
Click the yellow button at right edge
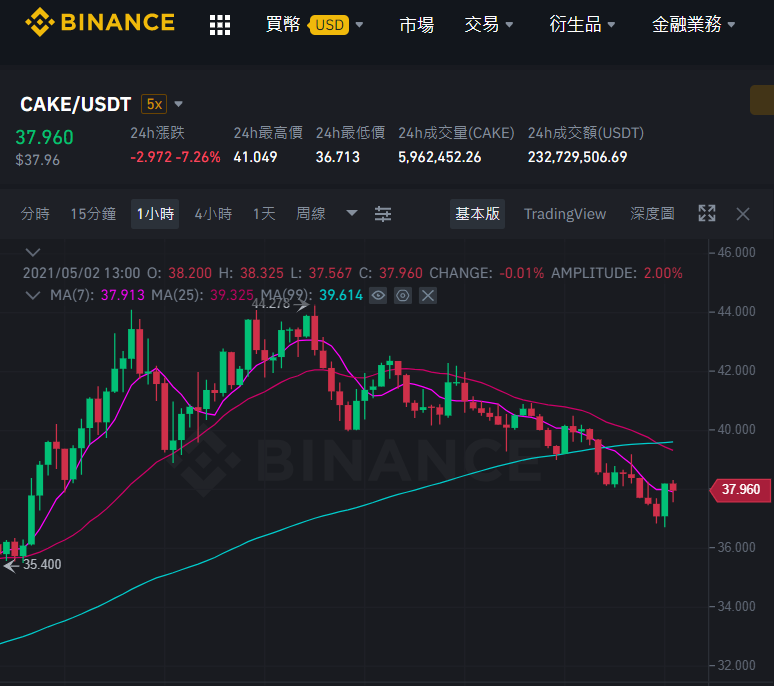(x=762, y=100)
